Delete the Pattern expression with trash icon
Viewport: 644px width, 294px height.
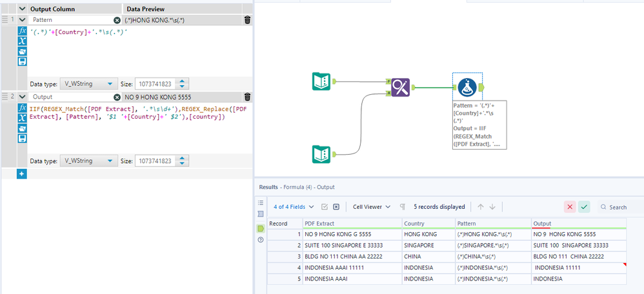click(247, 20)
